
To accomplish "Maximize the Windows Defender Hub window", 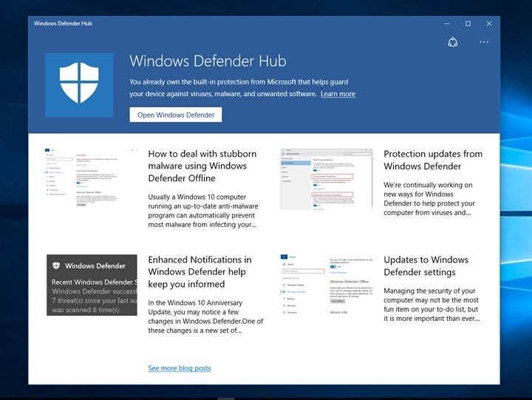I will (x=468, y=24).
